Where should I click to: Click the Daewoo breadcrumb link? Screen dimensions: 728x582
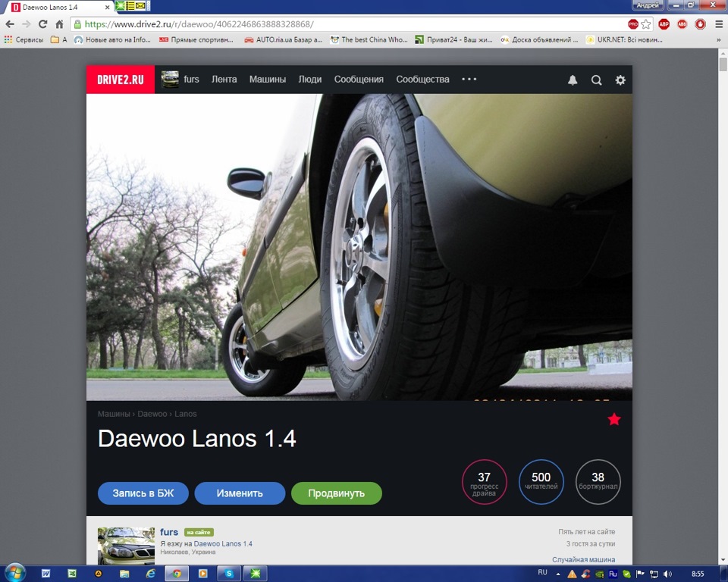tap(152, 414)
